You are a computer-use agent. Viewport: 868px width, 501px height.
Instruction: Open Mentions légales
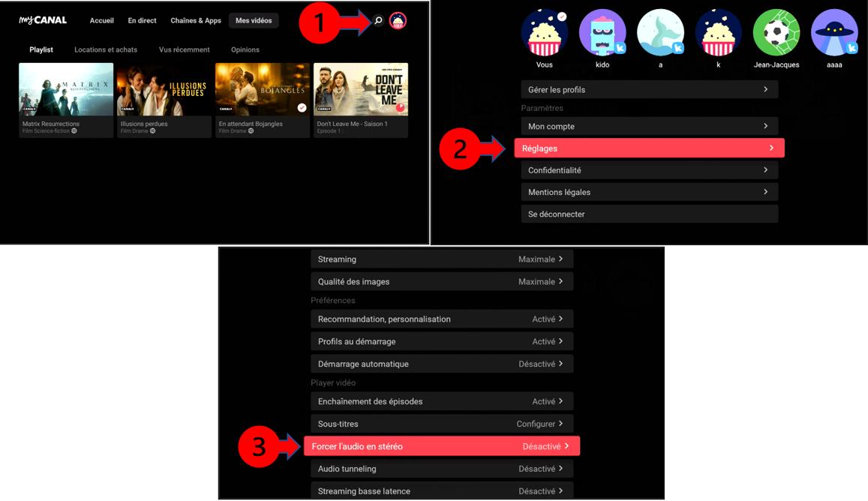pyautogui.click(x=650, y=192)
